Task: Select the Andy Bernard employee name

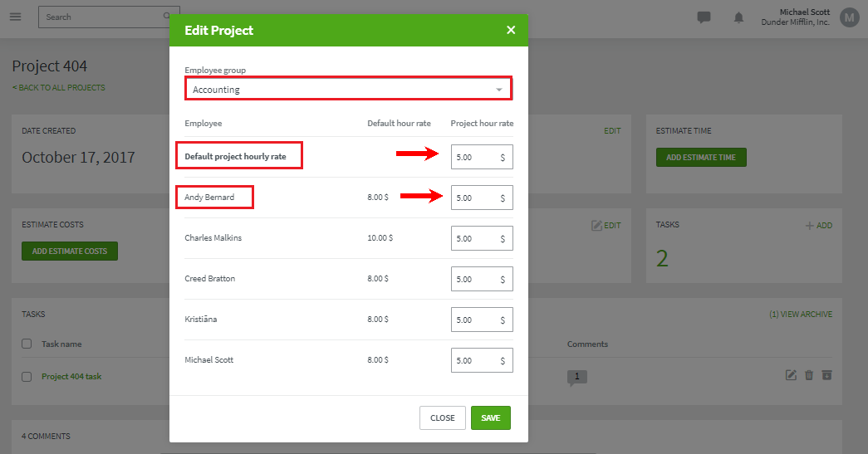Action: [209, 197]
